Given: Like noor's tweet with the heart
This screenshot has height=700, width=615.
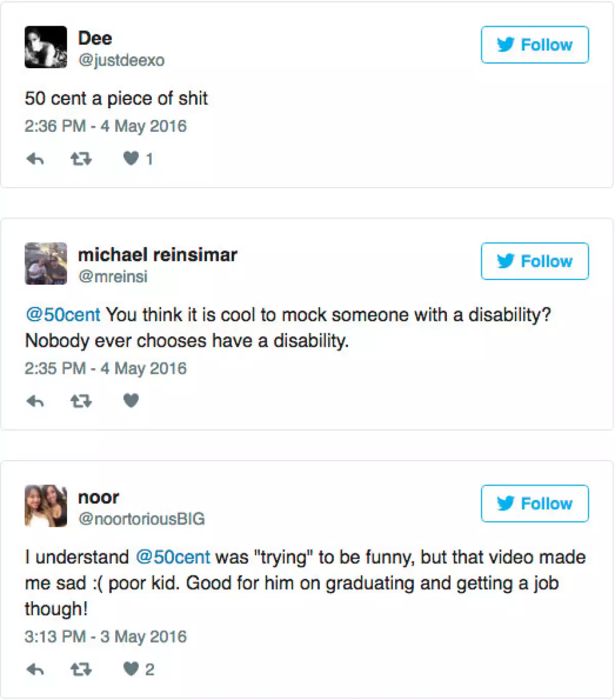Looking at the screenshot, I should [131, 669].
